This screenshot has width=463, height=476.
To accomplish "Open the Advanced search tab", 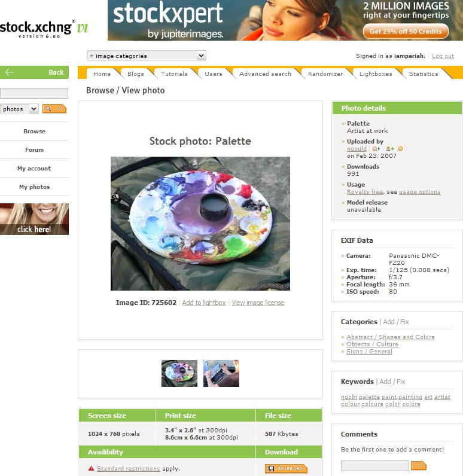I will click(265, 74).
